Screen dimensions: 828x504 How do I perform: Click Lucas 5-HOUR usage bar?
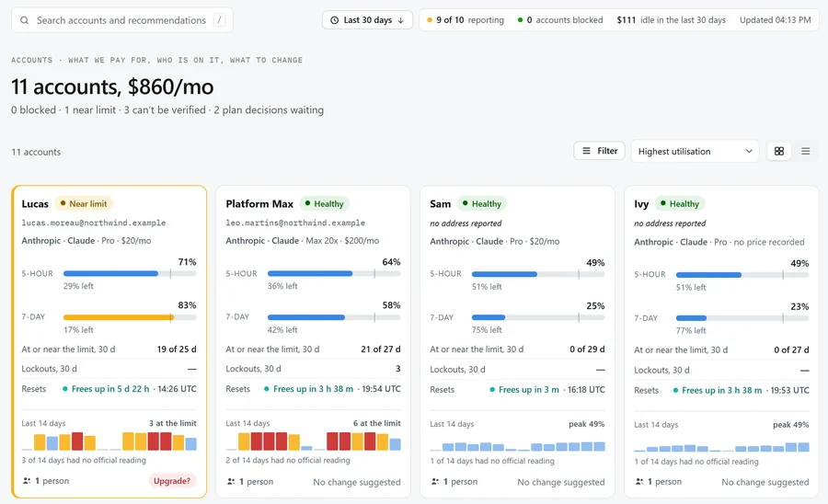[x=130, y=273]
